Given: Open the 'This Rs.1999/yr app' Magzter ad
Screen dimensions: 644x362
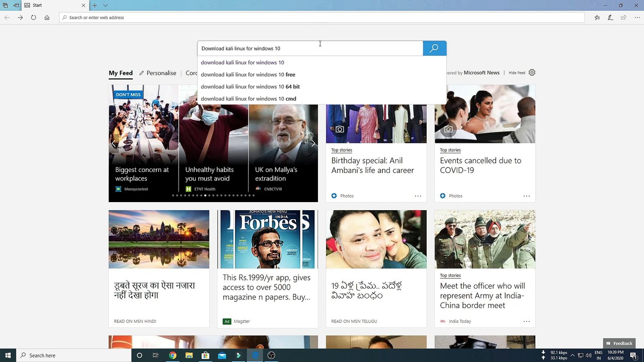Looking at the screenshot, I should 267,287.
